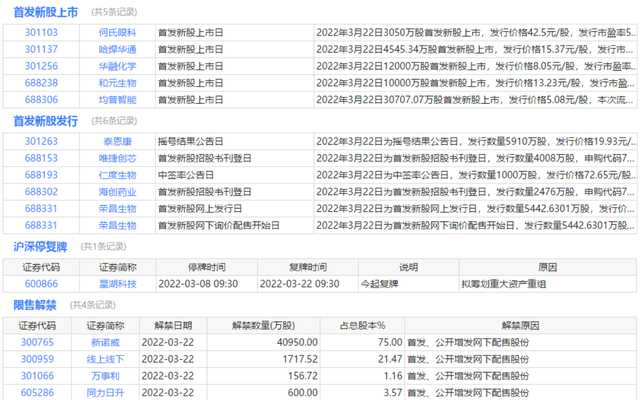640x400 pixels.
Task: Open 新诺威 stock link
Action: point(105,342)
